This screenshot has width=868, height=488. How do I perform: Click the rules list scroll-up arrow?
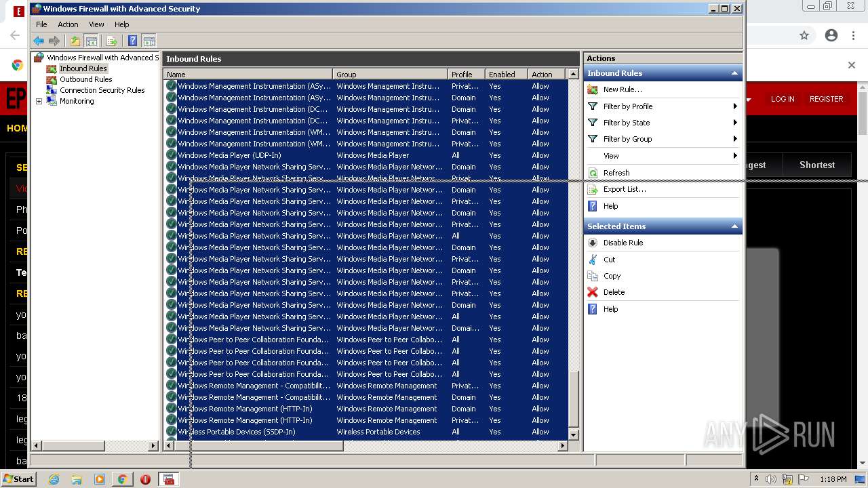tap(574, 75)
